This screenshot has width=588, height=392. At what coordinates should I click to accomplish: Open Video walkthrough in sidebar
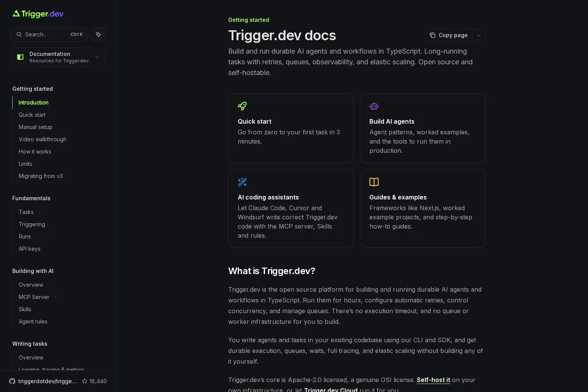tap(42, 139)
